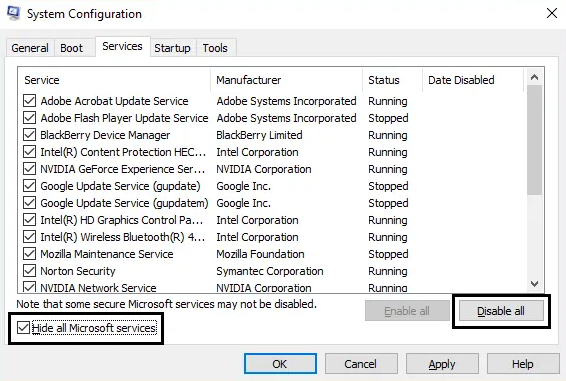This screenshot has width=566, height=381.
Task: Click the System Configuration title bar icon
Action: point(13,14)
